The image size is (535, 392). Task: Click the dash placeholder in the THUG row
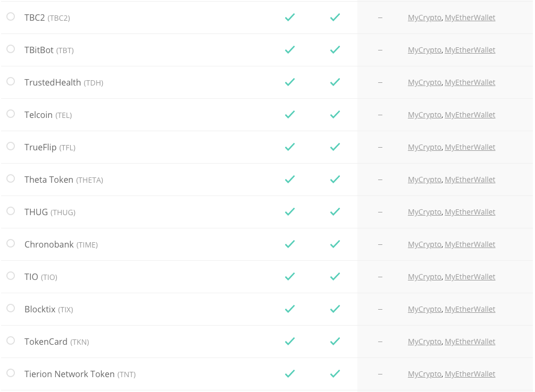380,212
